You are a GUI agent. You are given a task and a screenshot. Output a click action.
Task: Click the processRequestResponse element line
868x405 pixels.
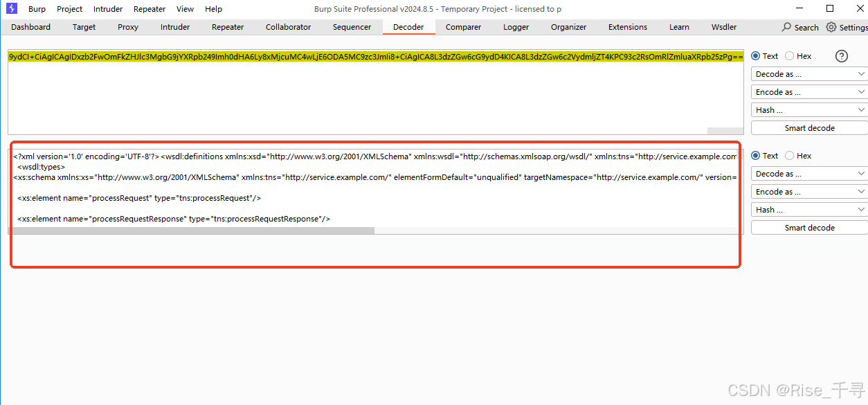pyautogui.click(x=174, y=219)
